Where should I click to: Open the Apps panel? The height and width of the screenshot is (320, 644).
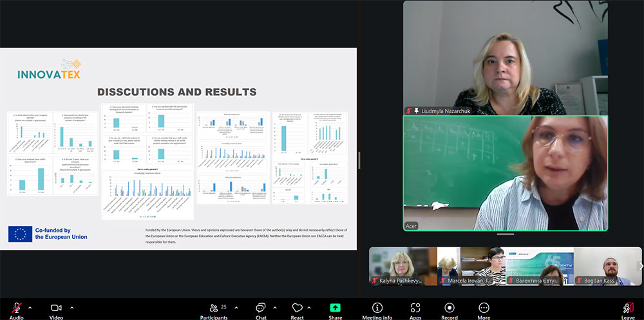415,308
